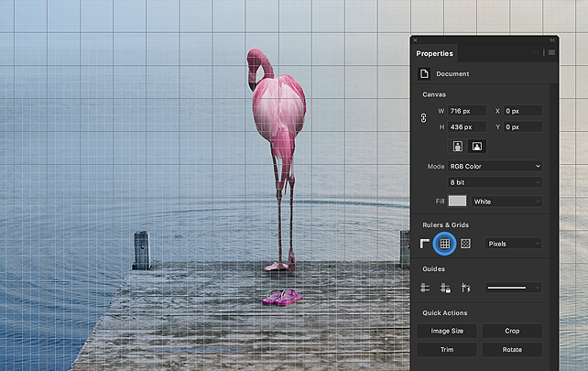Edit the canvas Y position field
The height and width of the screenshot is (371, 588).
coord(522,126)
